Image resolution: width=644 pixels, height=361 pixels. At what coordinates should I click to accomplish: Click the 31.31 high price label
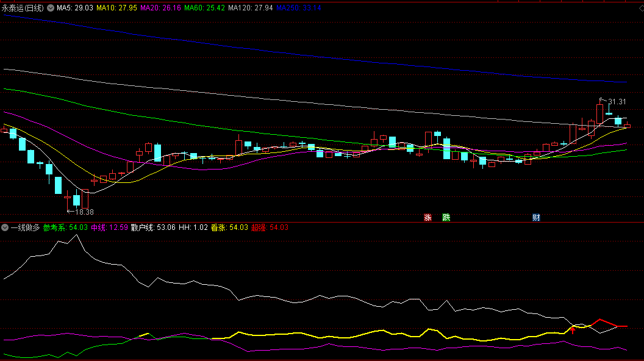tap(617, 101)
